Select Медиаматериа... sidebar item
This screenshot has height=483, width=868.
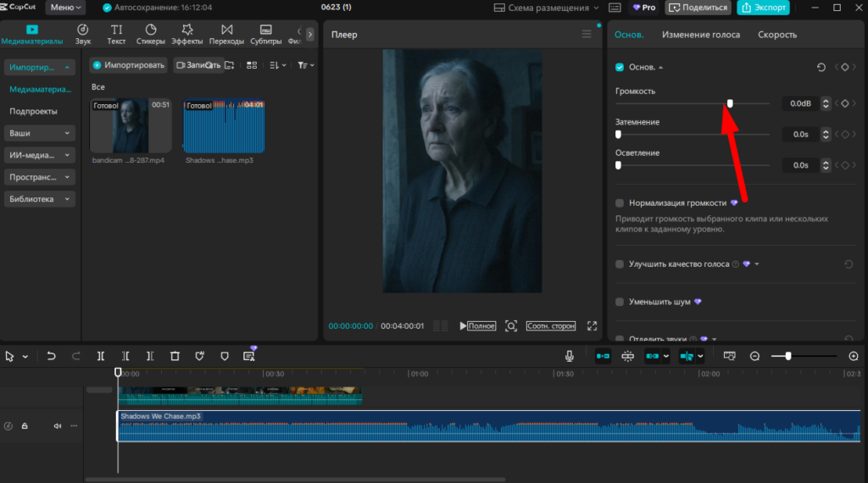coord(40,89)
